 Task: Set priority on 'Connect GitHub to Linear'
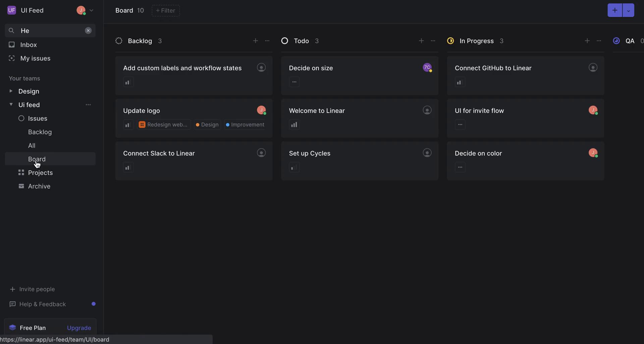[460, 82]
